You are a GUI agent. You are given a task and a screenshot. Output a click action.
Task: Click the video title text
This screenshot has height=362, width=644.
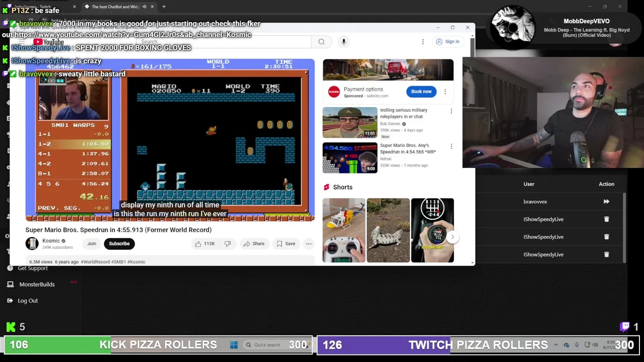tap(119, 230)
